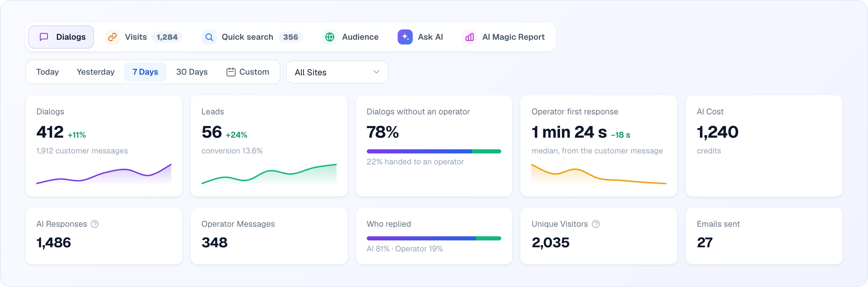Viewport: 868px width, 287px height.
Task: Select the Yesterday date range
Action: click(96, 72)
